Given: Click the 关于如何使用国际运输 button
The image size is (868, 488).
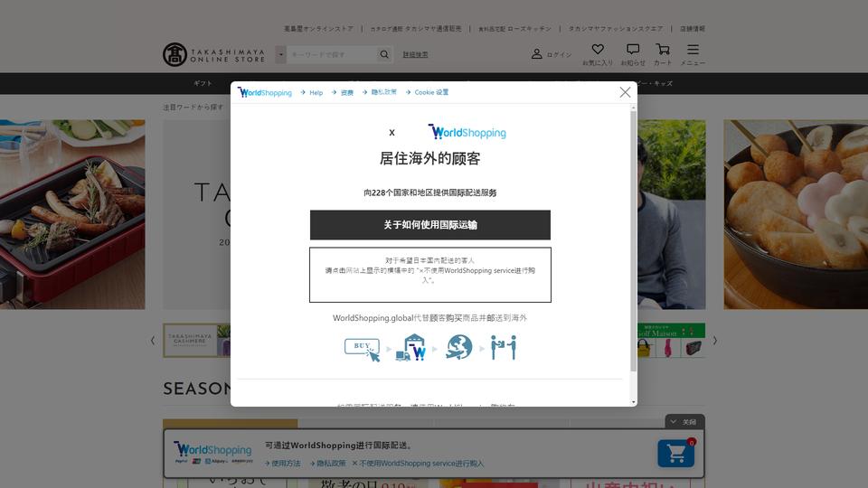Looking at the screenshot, I should pyautogui.click(x=430, y=225).
